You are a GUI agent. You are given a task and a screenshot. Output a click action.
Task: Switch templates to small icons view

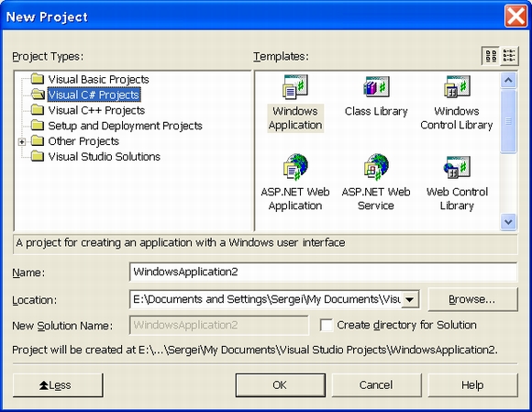[509, 56]
